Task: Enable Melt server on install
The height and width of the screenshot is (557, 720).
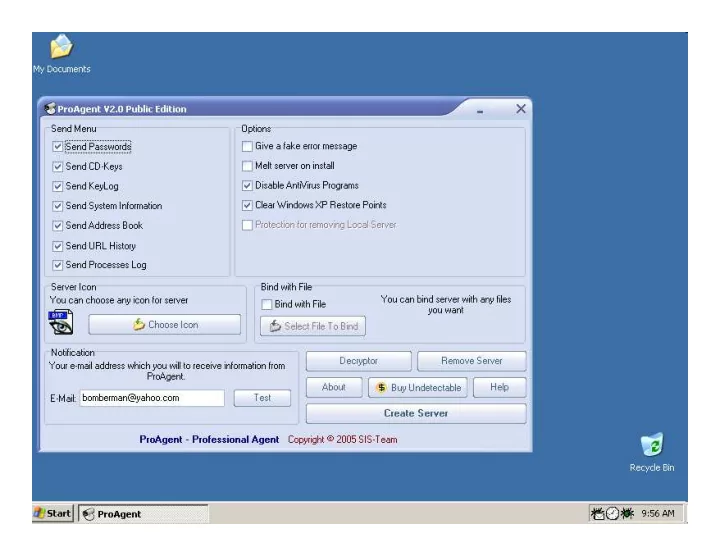Action: pos(247,166)
